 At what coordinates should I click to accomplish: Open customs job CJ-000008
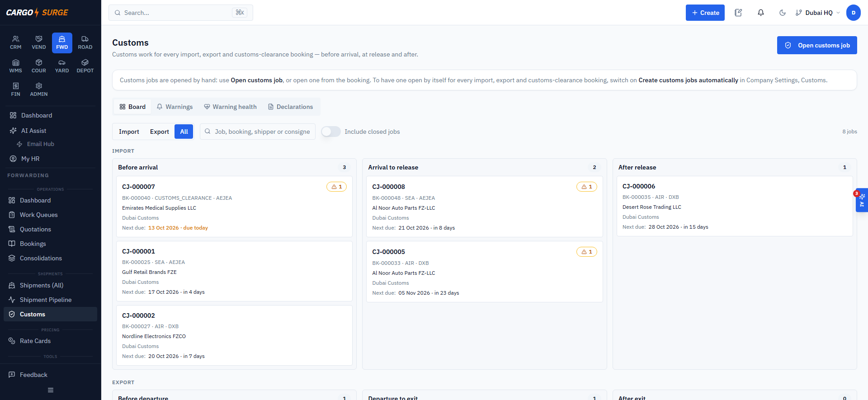coord(484,207)
